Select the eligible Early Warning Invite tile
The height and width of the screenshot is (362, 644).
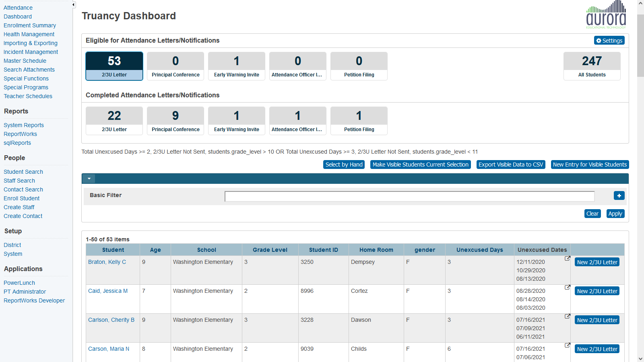(x=237, y=66)
